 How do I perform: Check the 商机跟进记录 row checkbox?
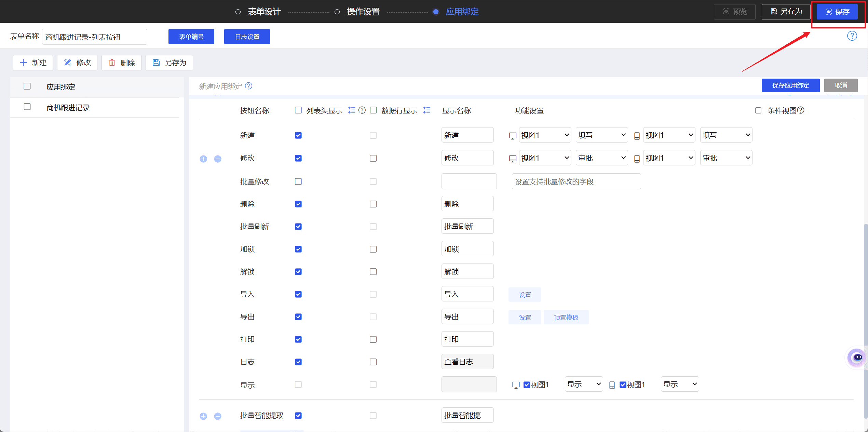(27, 107)
